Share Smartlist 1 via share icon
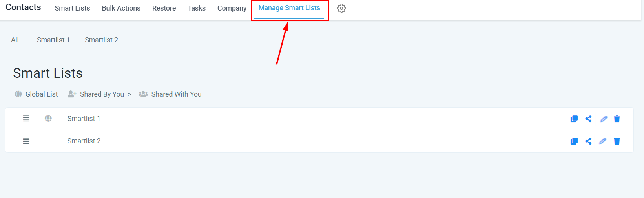The height and width of the screenshot is (198, 644). (x=588, y=119)
